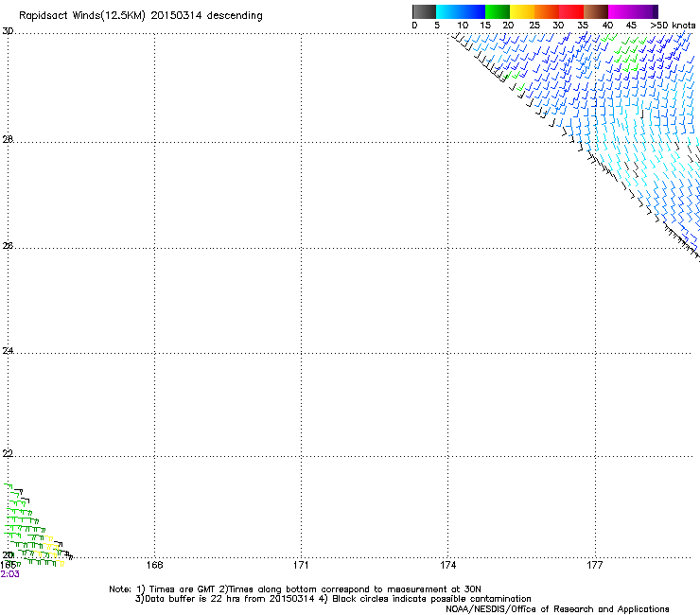Click legend tick label 25
The width and height of the screenshot is (700, 615).
click(534, 26)
